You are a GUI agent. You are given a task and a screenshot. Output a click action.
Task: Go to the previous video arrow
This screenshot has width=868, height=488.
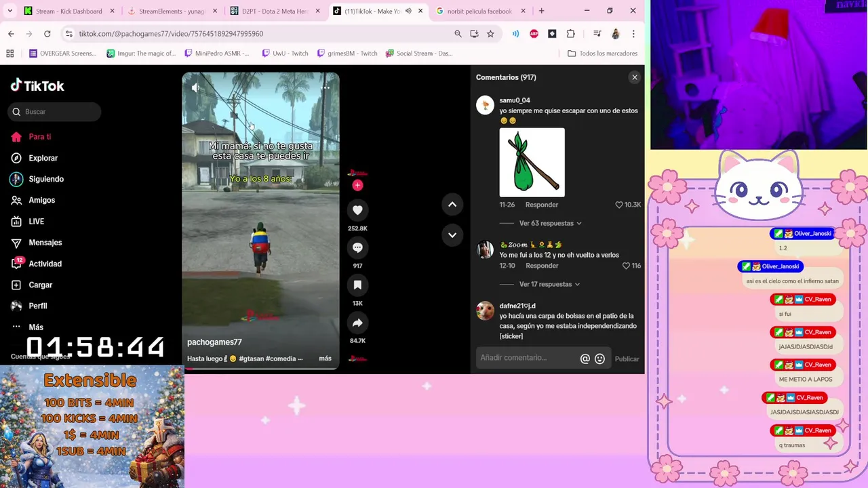(452, 204)
